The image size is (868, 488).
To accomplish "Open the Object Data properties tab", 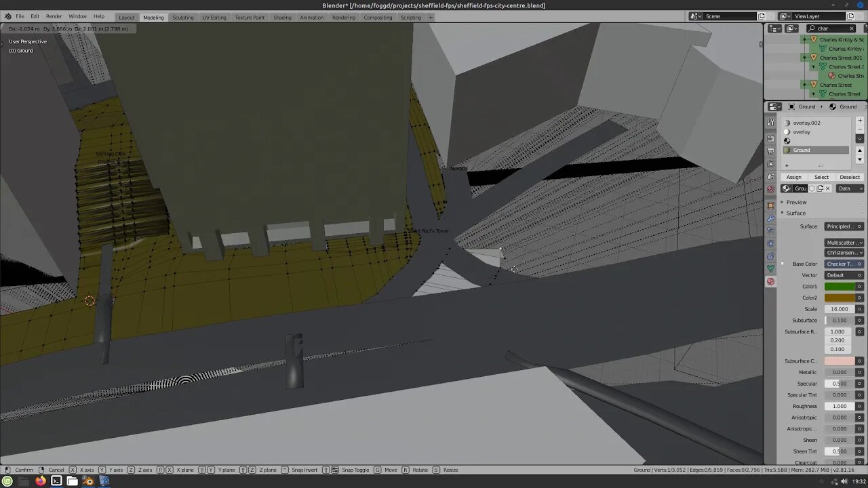I will pos(770,269).
